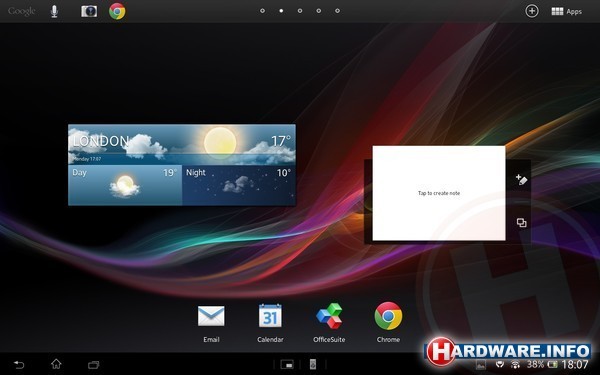600x375 pixels.
Task: Tap the switch notes icon on notes widget
Action: click(x=521, y=222)
